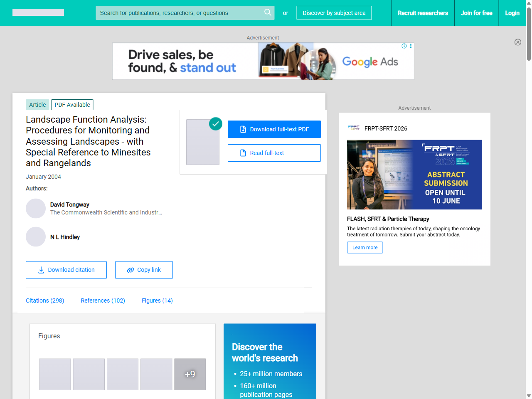This screenshot has height=399, width=532.
Task: Close the top advertisement with X icon
Action: click(518, 42)
